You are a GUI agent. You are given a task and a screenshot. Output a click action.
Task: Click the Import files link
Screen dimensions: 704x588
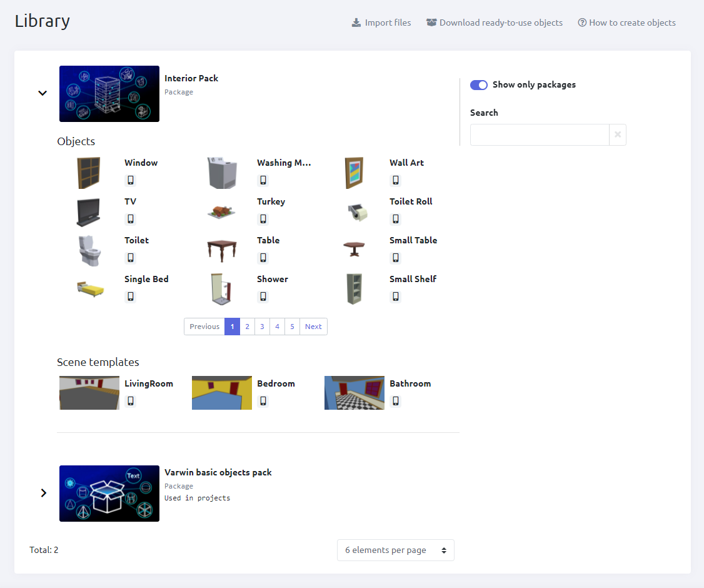coord(381,23)
